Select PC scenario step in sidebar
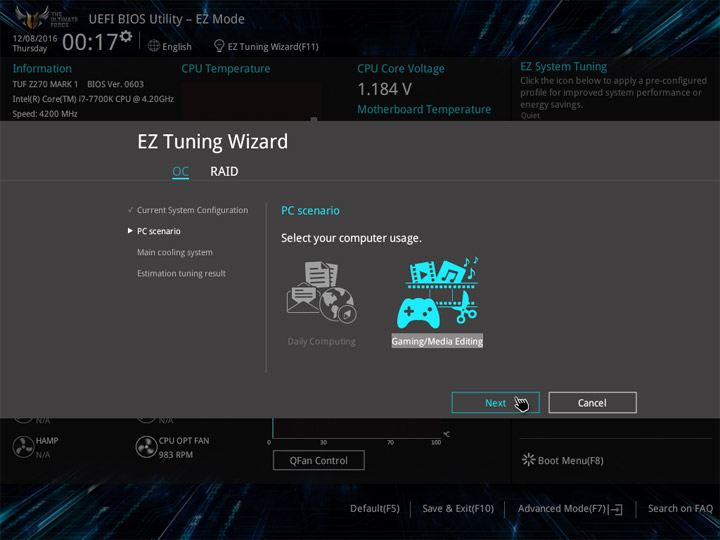The image size is (720, 540). click(x=158, y=231)
